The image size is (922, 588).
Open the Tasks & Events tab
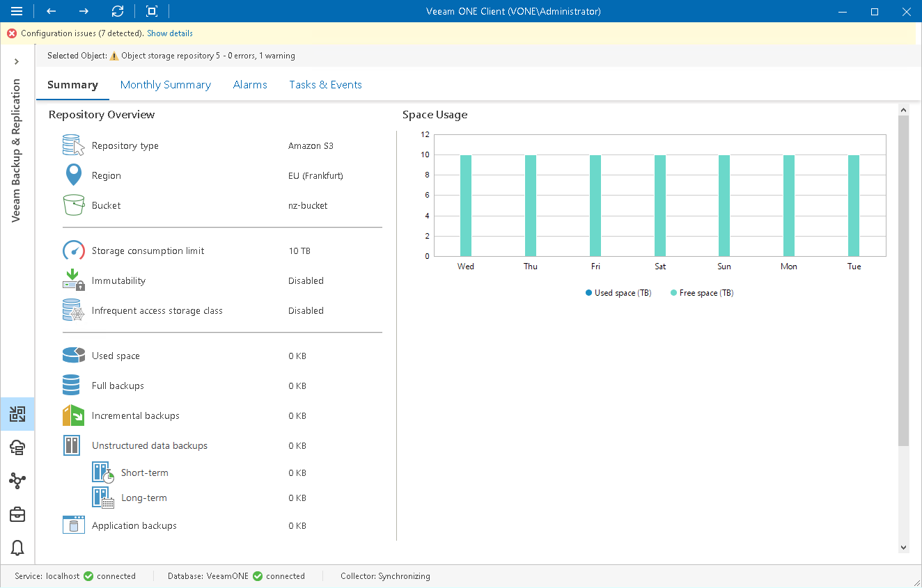325,84
